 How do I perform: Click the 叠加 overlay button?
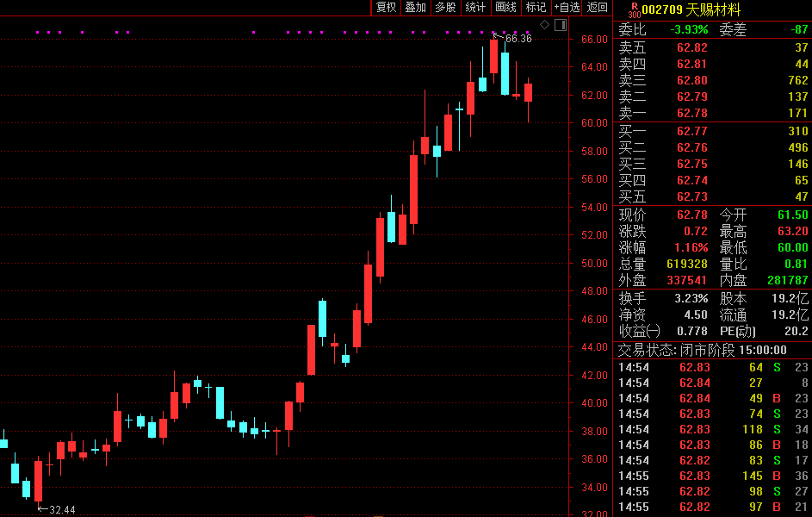click(415, 8)
